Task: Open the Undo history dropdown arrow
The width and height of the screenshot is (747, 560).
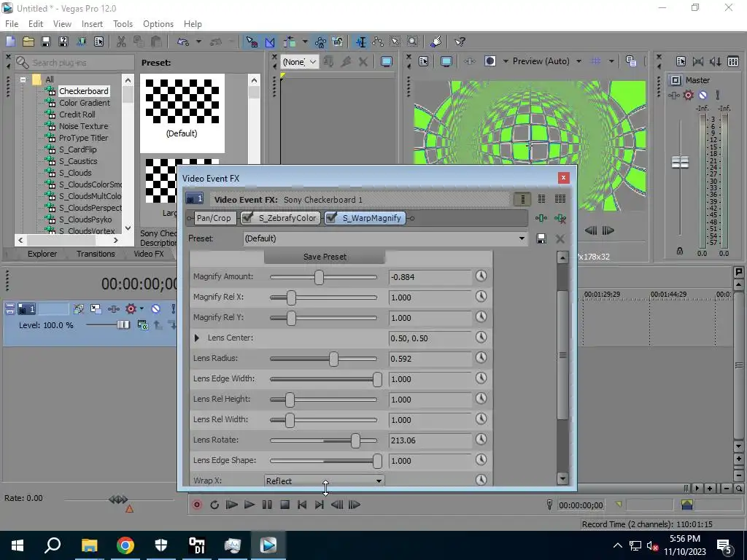Action: [x=198, y=42]
